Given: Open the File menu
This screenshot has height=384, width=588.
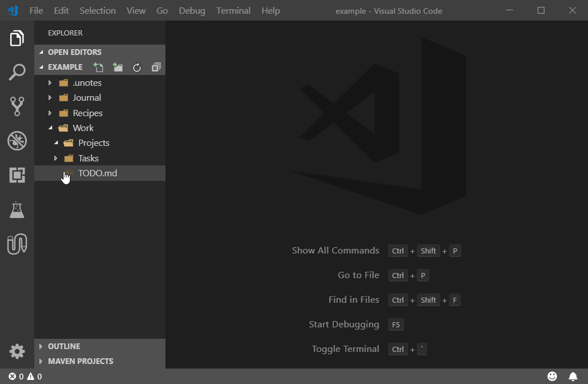Looking at the screenshot, I should tap(36, 10).
